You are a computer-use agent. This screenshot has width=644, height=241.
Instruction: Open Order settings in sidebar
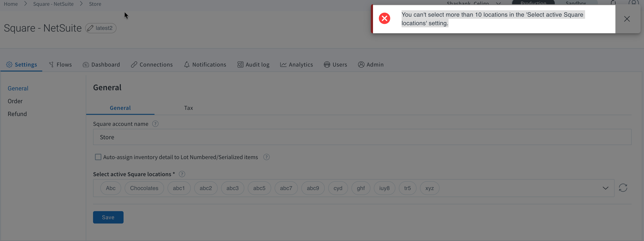coord(15,101)
